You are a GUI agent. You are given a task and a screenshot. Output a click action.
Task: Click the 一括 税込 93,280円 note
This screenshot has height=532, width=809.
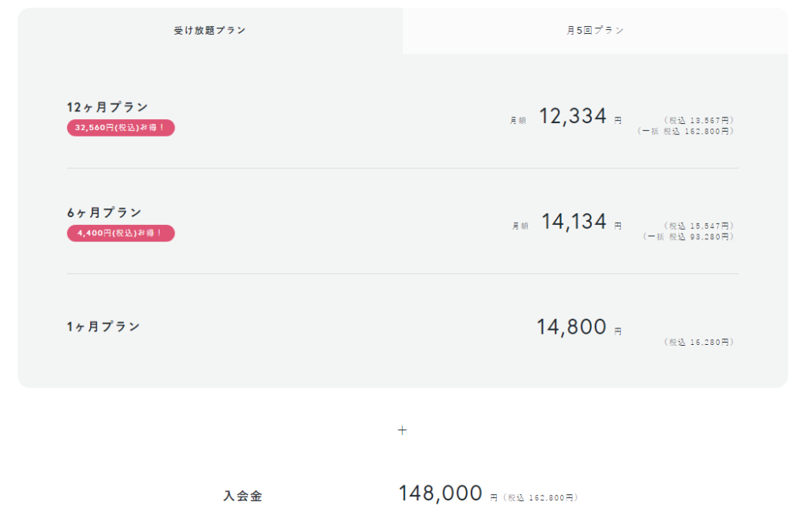pyautogui.click(x=688, y=237)
